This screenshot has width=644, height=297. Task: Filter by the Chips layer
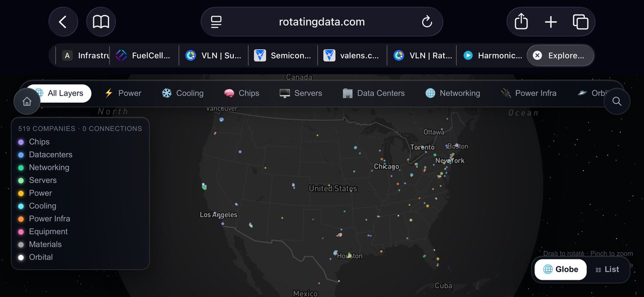(x=241, y=93)
